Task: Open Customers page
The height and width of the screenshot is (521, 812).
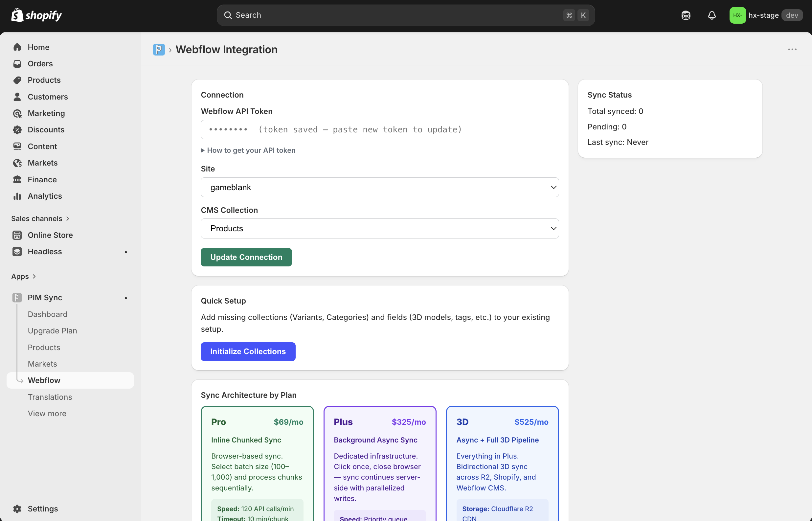Action: coord(48,97)
